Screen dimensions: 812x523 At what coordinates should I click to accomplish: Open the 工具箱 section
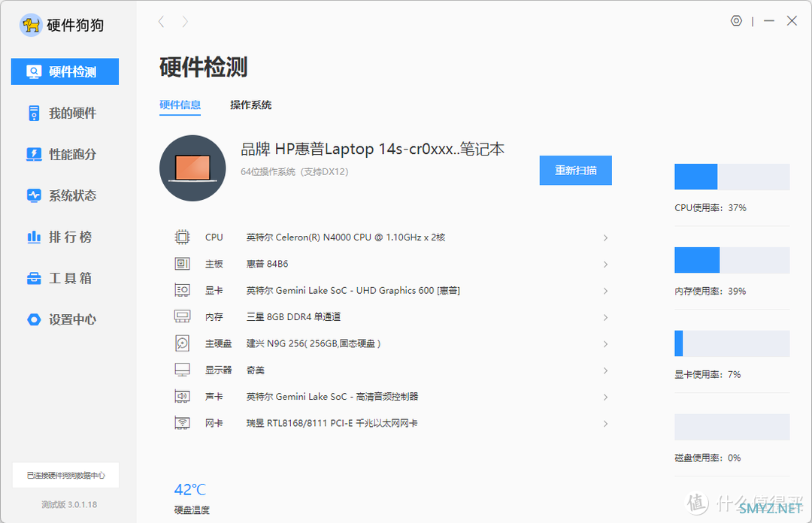65,279
